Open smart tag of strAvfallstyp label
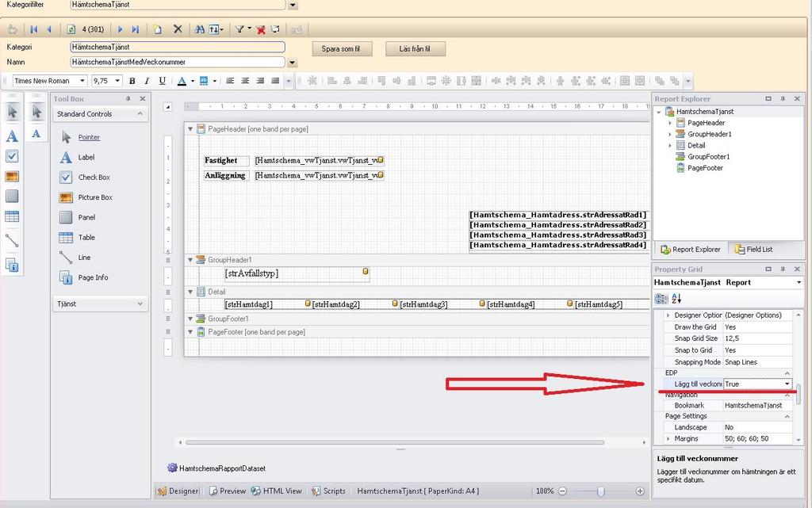This screenshot has height=508, width=812. tap(366, 271)
